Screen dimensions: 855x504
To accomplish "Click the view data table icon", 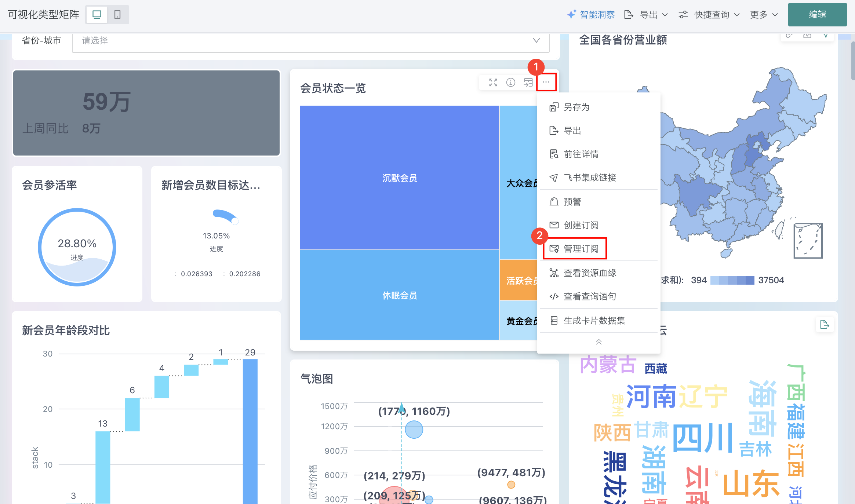I will point(528,83).
